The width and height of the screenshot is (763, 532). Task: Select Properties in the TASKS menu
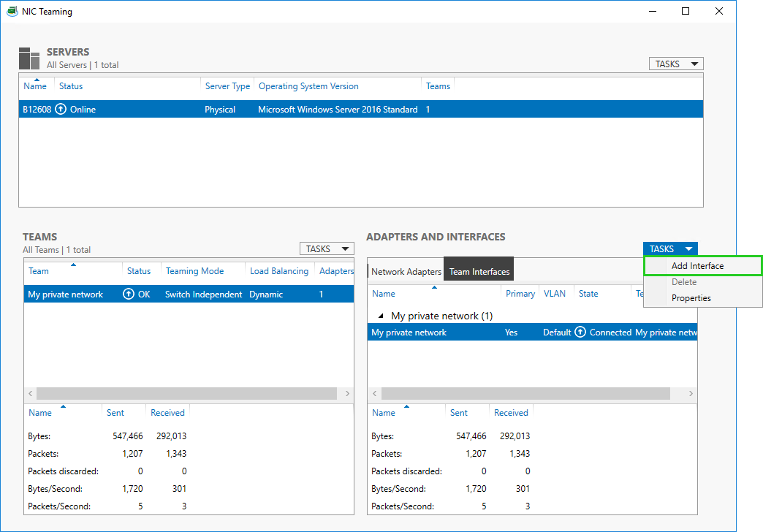click(x=691, y=298)
